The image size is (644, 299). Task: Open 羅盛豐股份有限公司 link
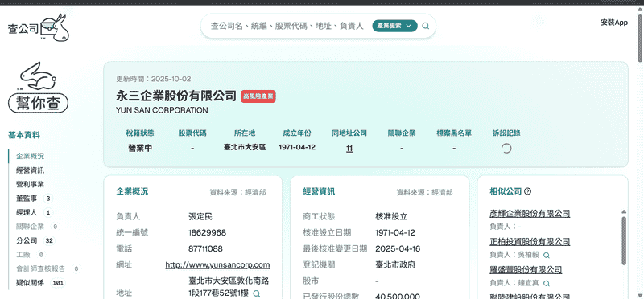click(526, 269)
